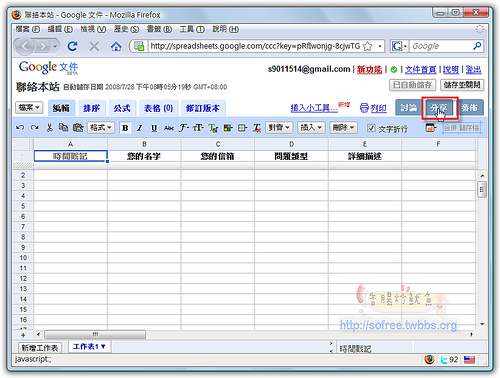Toggle bold formatting B icon
This screenshot has width=500, height=378.
pos(125,128)
